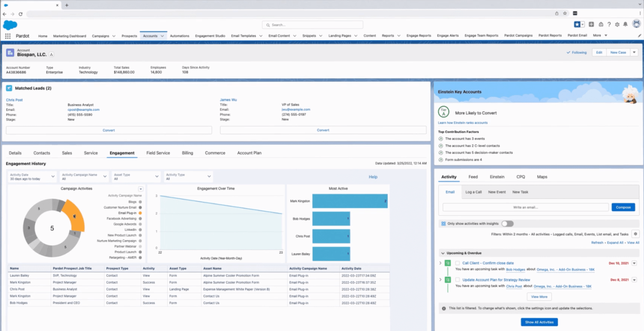644x331 pixels.
Task: Open the More navigation dropdown
Action: [600, 36]
